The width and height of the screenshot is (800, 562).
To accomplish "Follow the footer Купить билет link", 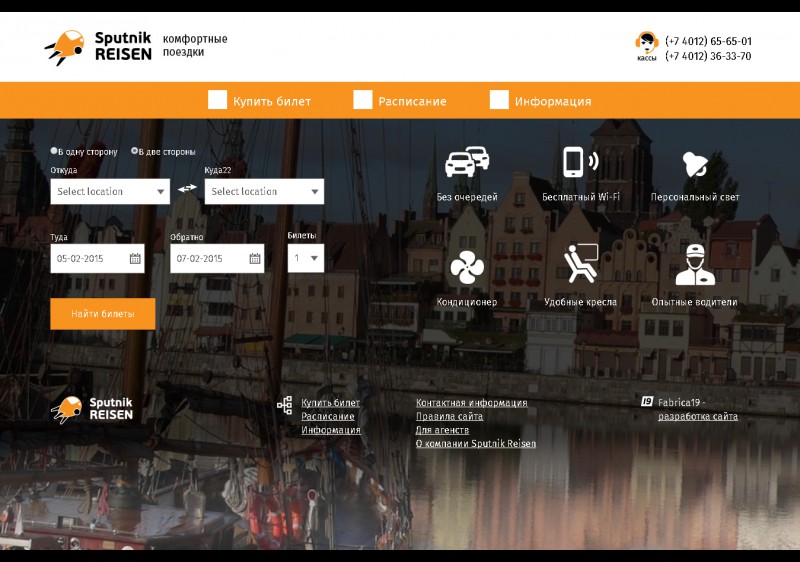I will pos(331,402).
